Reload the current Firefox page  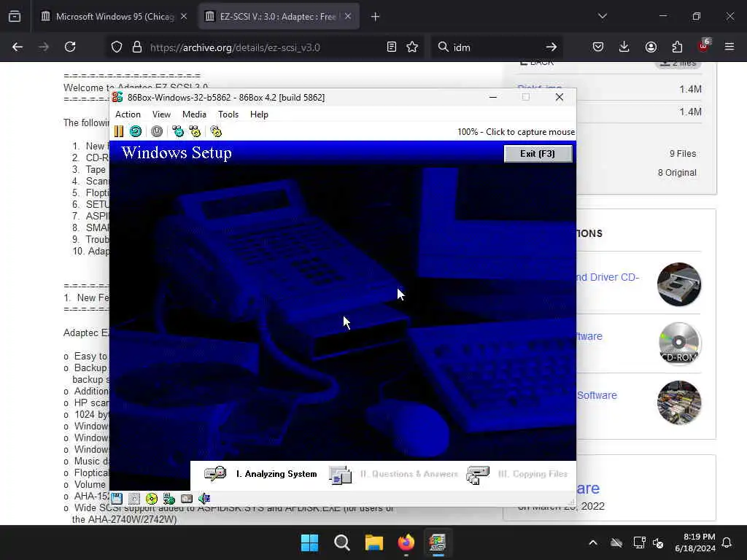click(x=70, y=47)
